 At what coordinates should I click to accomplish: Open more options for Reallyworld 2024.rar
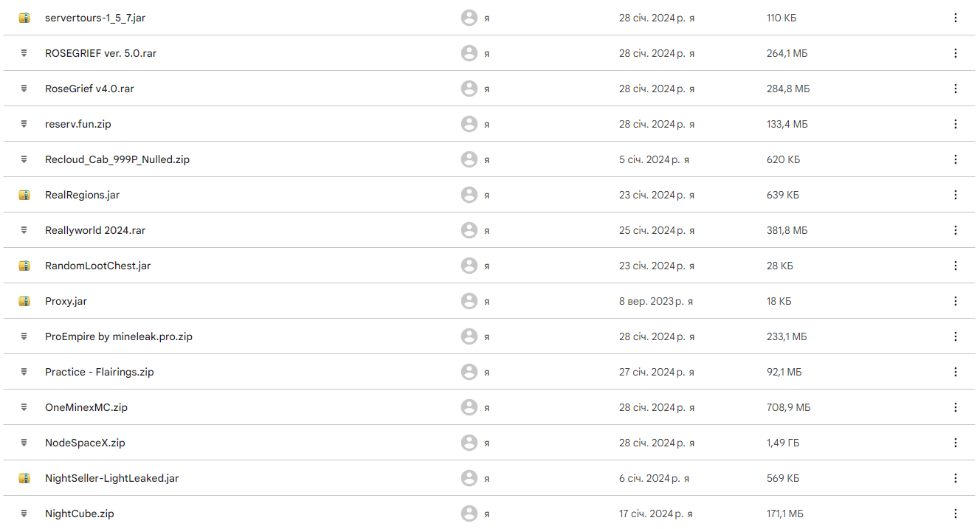956,230
